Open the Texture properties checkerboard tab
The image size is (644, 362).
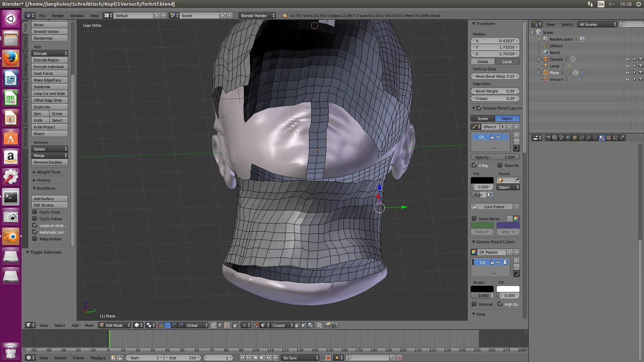[x=608, y=138]
